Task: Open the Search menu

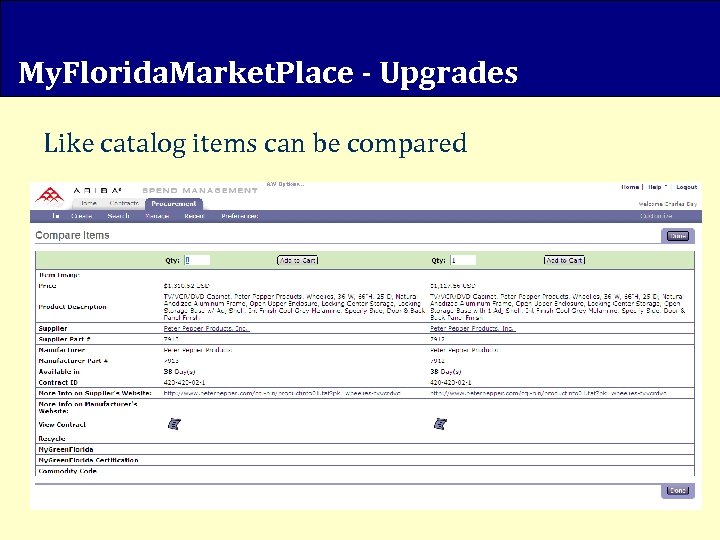Action: coord(118,216)
